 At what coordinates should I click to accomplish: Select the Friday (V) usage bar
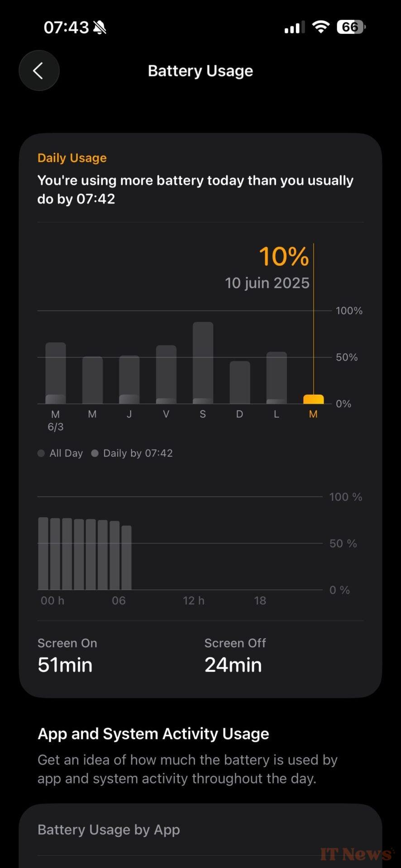point(166,374)
